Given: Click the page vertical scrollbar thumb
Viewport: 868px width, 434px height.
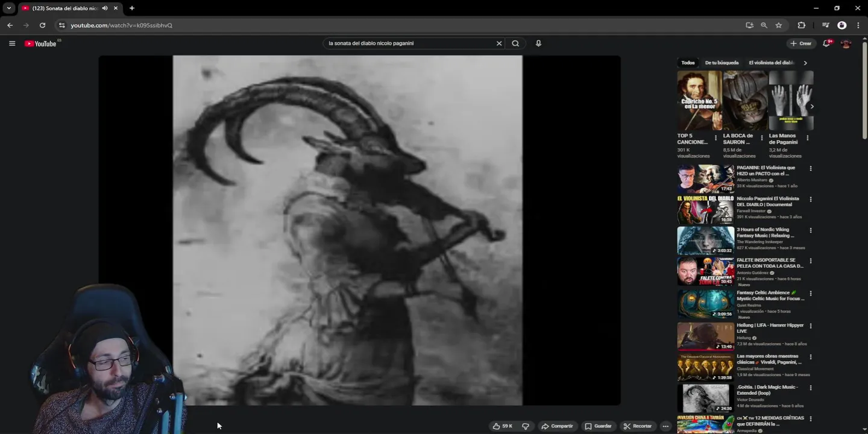Looking at the screenshot, I should click(865, 90).
